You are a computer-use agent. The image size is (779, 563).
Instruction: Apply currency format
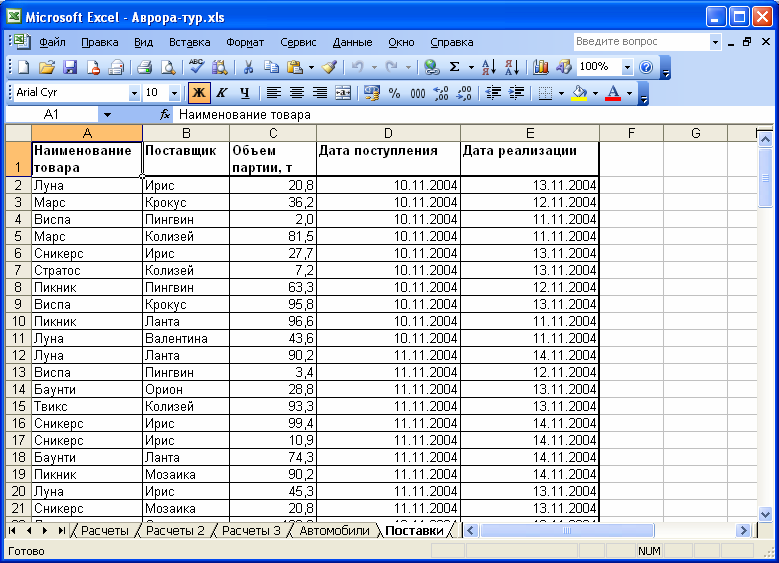[x=372, y=92]
